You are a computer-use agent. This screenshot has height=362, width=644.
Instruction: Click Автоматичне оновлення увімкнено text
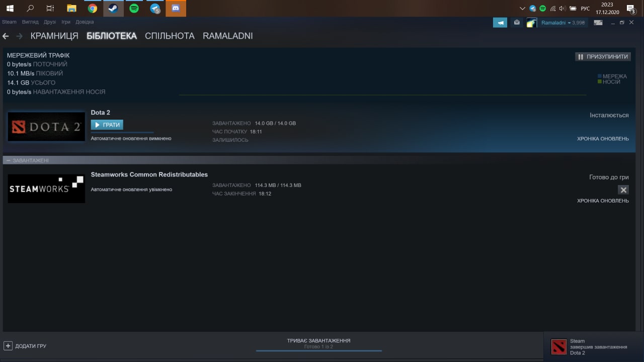click(131, 190)
